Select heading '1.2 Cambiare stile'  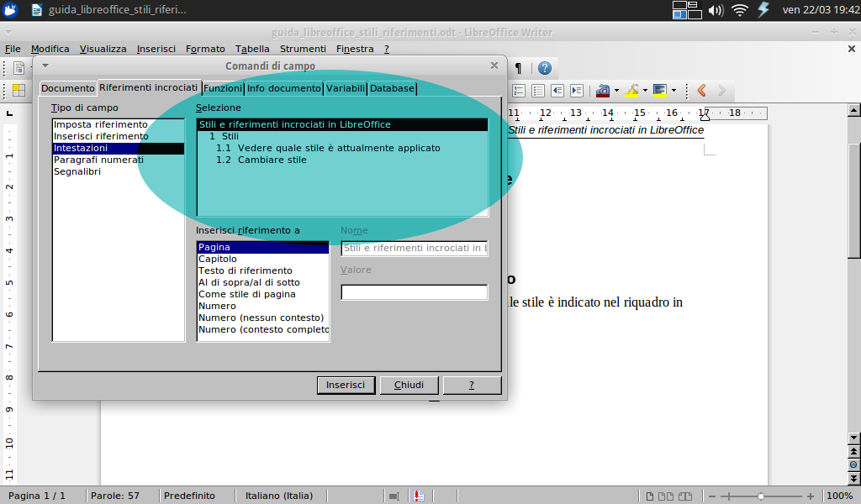[342, 160]
